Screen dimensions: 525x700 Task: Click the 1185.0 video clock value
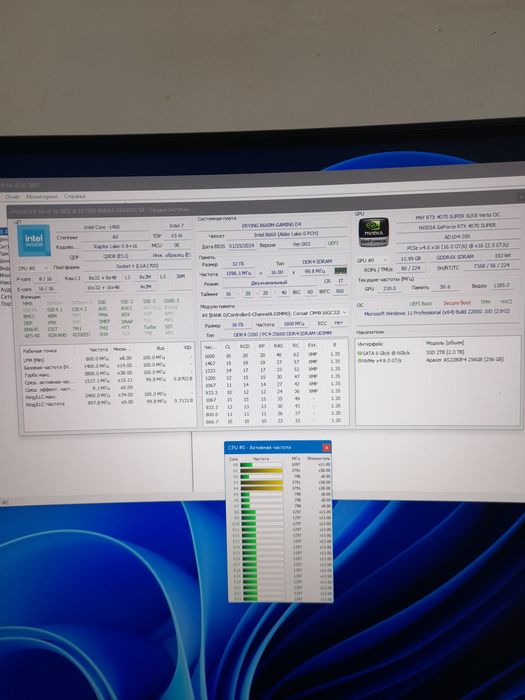click(x=501, y=285)
